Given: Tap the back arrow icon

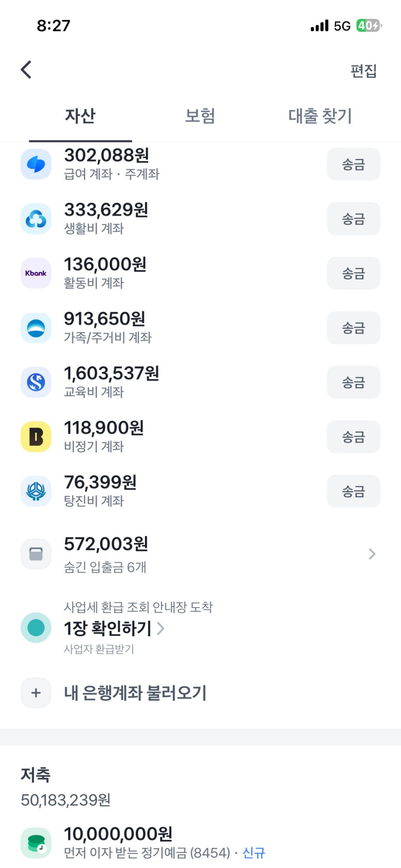Looking at the screenshot, I should 26,70.
